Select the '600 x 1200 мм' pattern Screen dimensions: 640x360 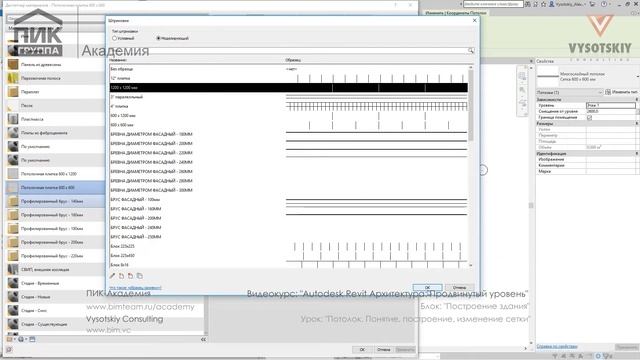tap(289, 116)
